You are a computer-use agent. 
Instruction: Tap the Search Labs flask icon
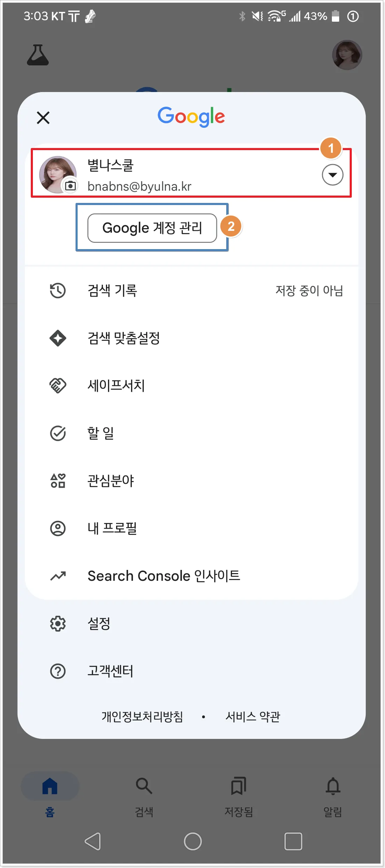[x=38, y=55]
